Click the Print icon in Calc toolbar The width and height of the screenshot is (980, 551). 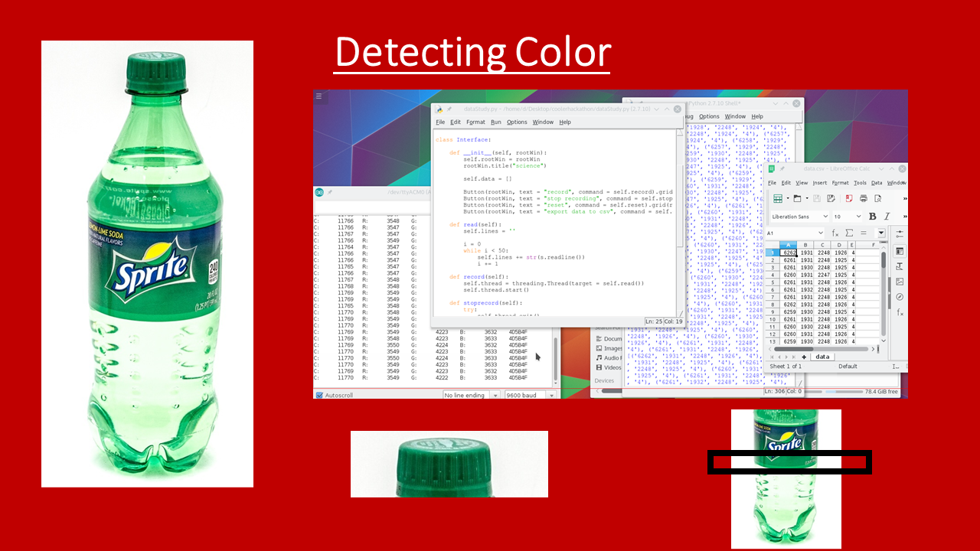point(863,198)
